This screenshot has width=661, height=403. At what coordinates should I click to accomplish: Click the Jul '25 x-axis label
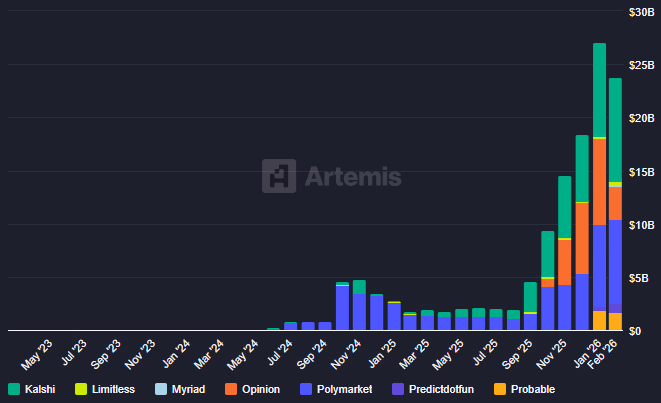tap(486, 352)
